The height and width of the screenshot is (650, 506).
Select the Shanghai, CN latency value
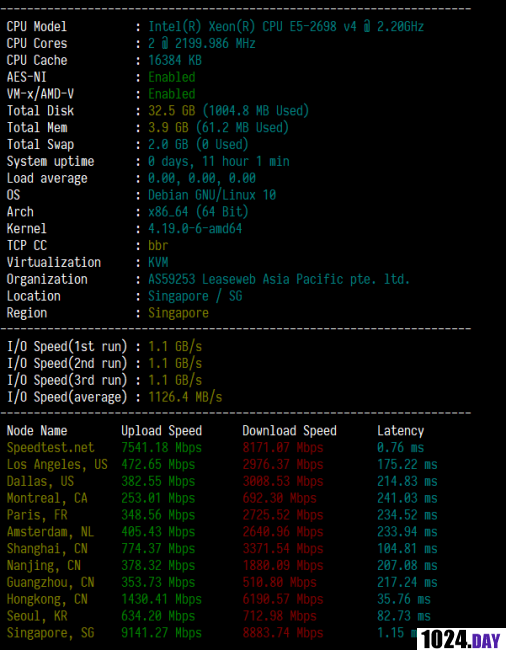407,548
